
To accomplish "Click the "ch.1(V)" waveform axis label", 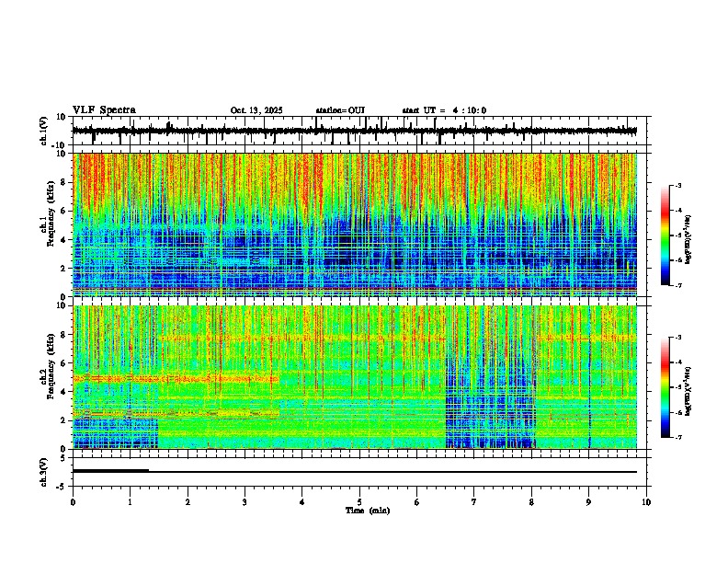I will pyautogui.click(x=44, y=131).
